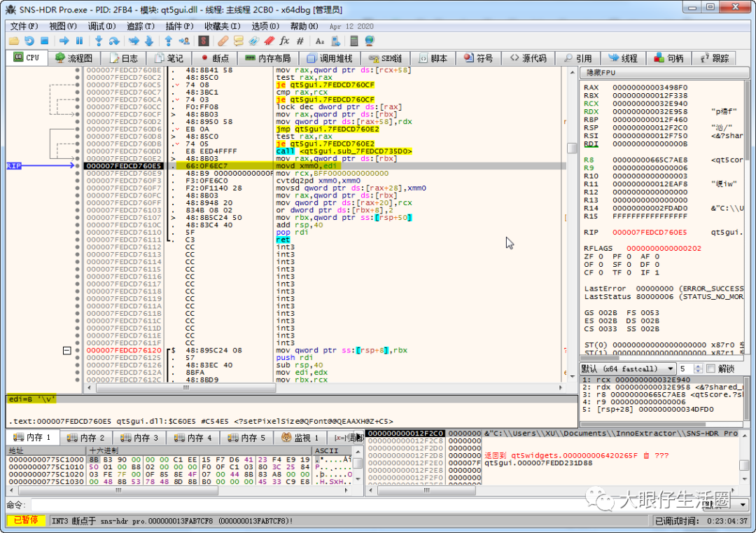The image size is (756, 533).
Task: Select the RIP register value 000007FEDCD760E5
Action: (x=650, y=233)
